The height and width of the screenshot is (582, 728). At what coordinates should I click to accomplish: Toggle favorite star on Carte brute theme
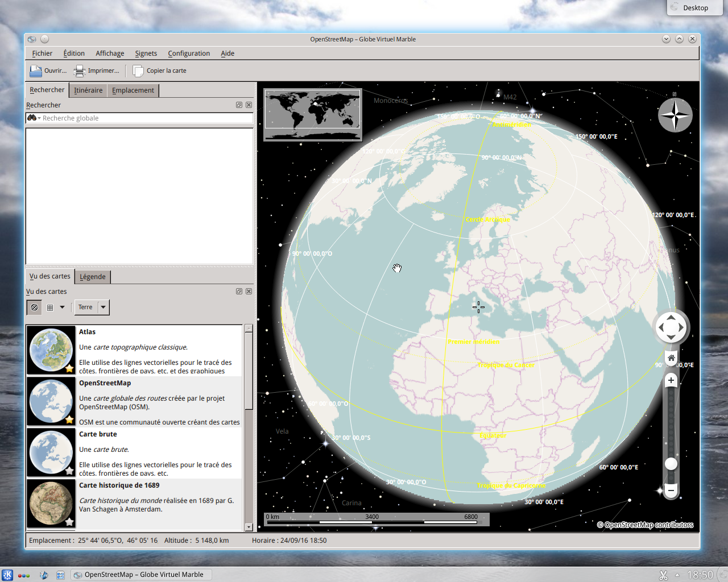[x=69, y=471]
